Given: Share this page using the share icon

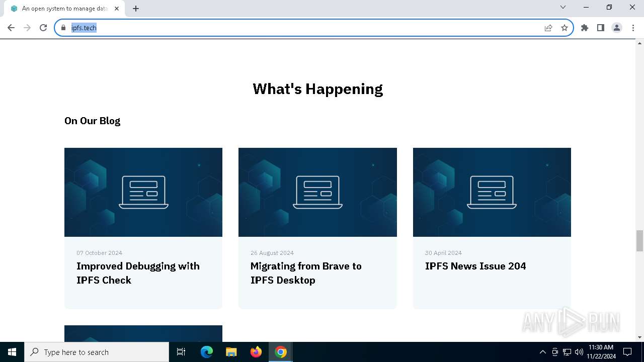Looking at the screenshot, I should (x=548, y=28).
